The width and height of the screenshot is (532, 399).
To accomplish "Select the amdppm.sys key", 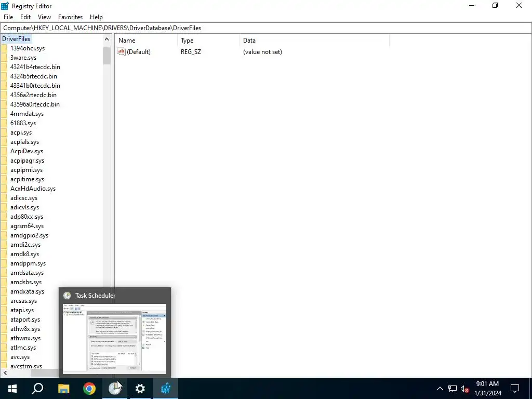I will click(x=28, y=263).
